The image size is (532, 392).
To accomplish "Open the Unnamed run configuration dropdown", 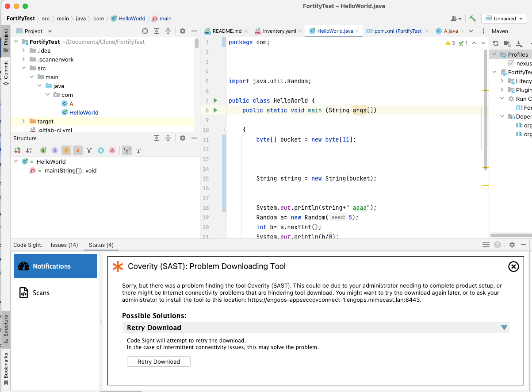I will (x=504, y=19).
